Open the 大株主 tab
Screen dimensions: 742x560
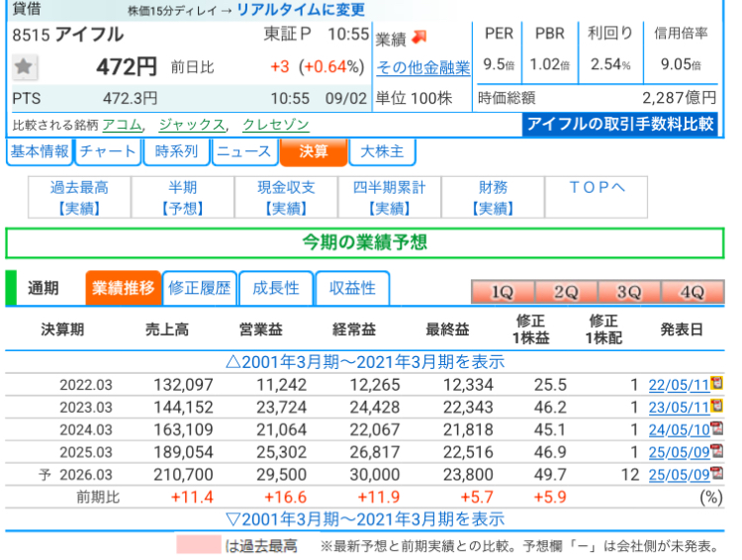click(382, 151)
